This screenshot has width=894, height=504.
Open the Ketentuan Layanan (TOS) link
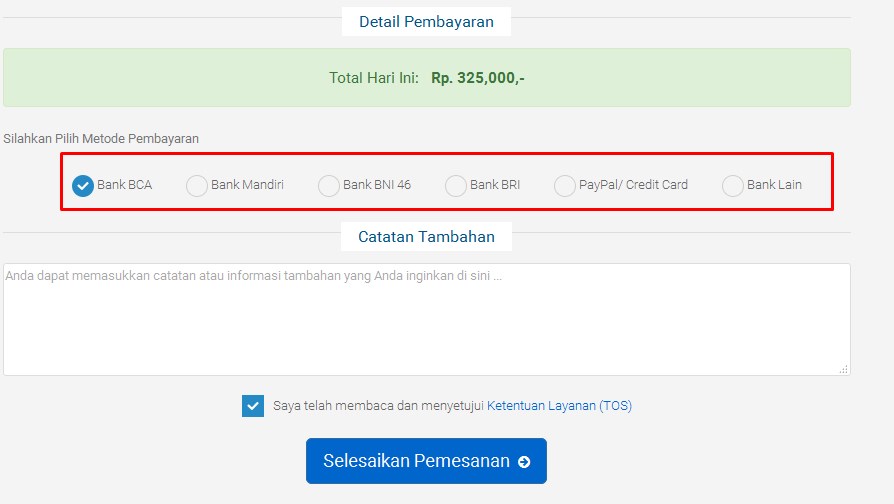(559, 405)
